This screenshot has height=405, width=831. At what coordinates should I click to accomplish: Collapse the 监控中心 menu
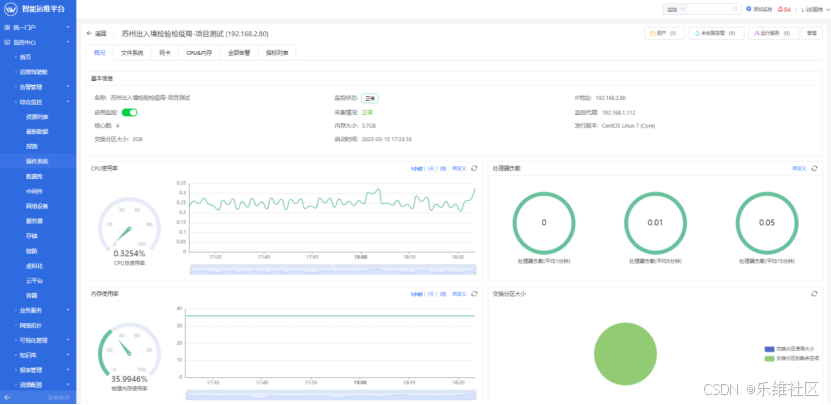[68, 42]
